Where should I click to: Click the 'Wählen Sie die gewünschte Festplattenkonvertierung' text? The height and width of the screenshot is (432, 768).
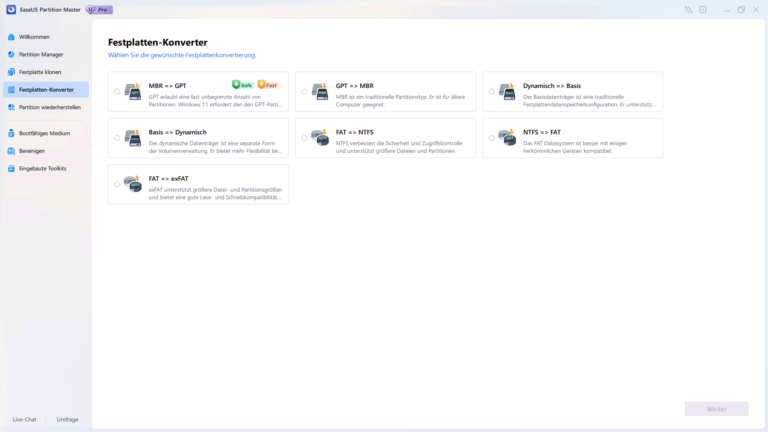[182, 55]
